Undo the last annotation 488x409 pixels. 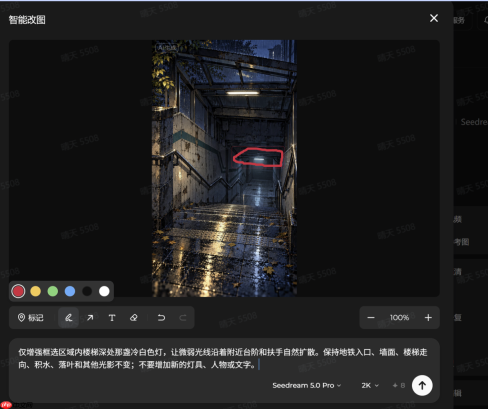pos(161,318)
